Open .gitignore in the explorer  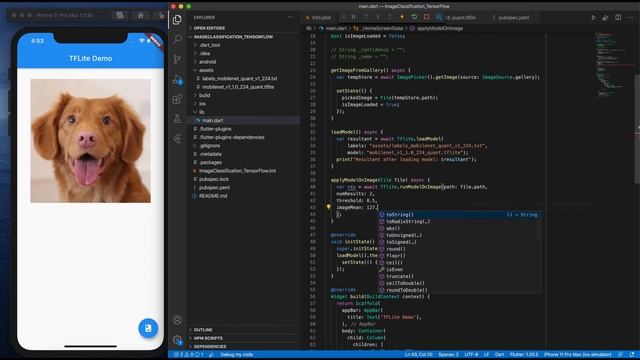tap(210, 146)
